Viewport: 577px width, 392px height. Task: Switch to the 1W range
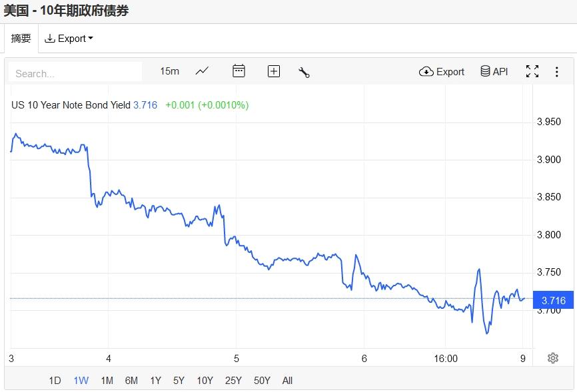(81, 381)
